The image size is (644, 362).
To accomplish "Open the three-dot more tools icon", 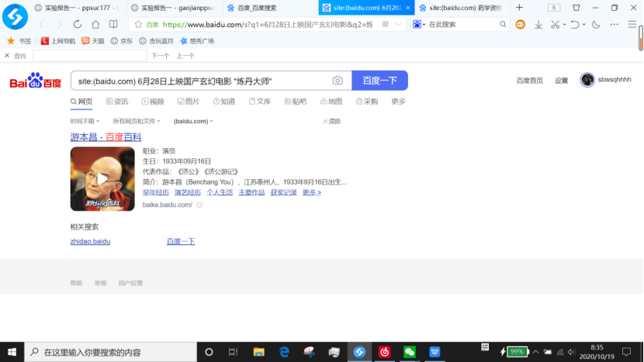I will [614, 25].
